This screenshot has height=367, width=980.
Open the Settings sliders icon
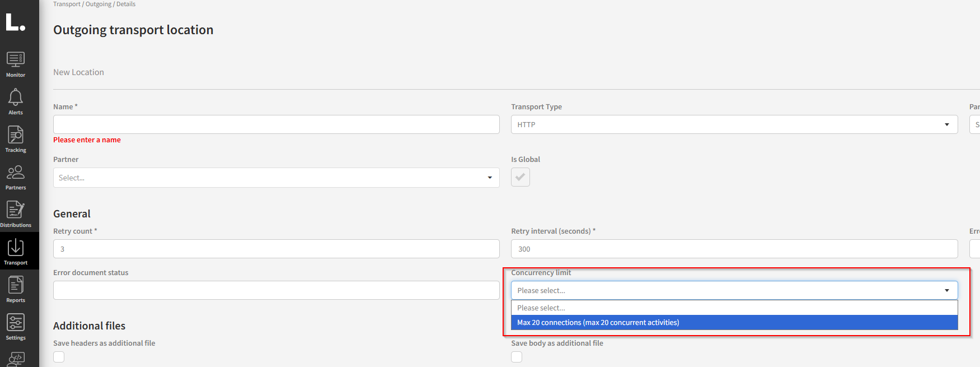pyautogui.click(x=16, y=327)
